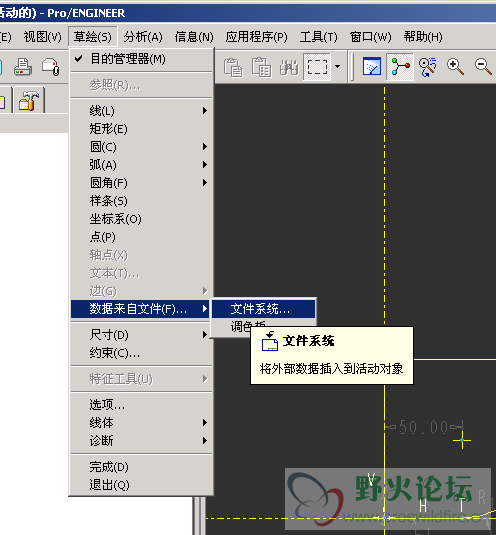This screenshot has width=496, height=535.
Task: Click the paste special clipboard icon
Action: pos(261,67)
